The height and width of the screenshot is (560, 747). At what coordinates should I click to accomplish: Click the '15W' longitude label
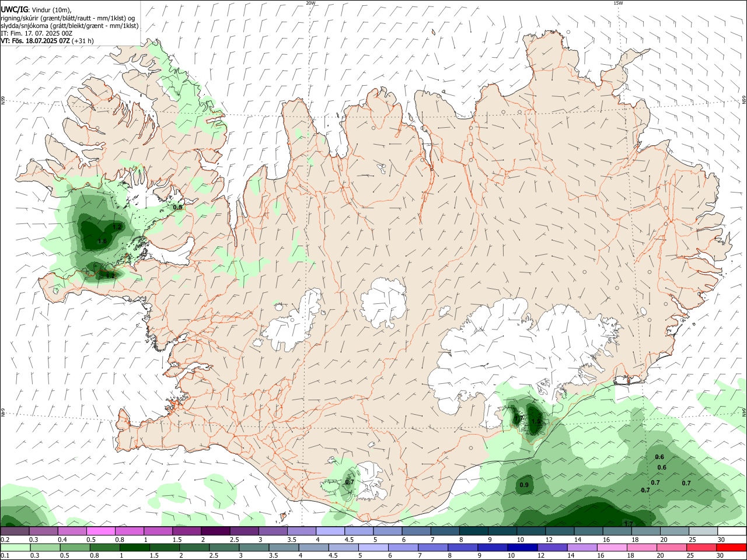pyautogui.click(x=618, y=3)
